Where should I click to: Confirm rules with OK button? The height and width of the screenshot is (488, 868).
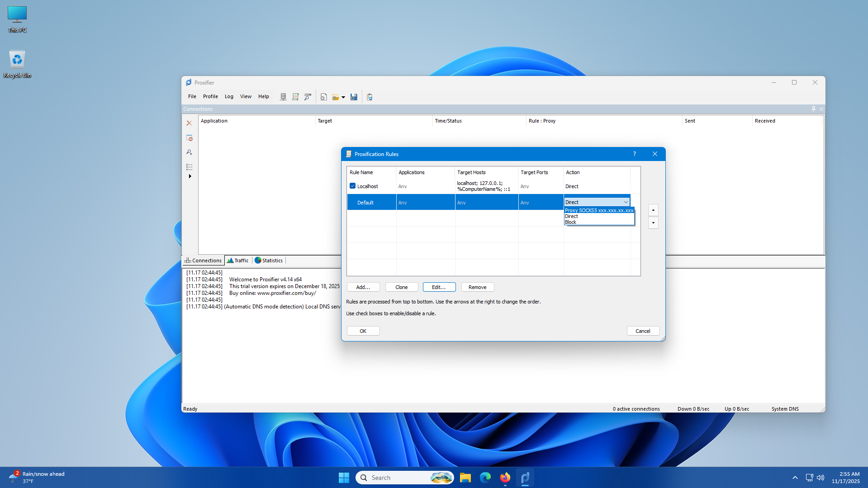coord(363,331)
